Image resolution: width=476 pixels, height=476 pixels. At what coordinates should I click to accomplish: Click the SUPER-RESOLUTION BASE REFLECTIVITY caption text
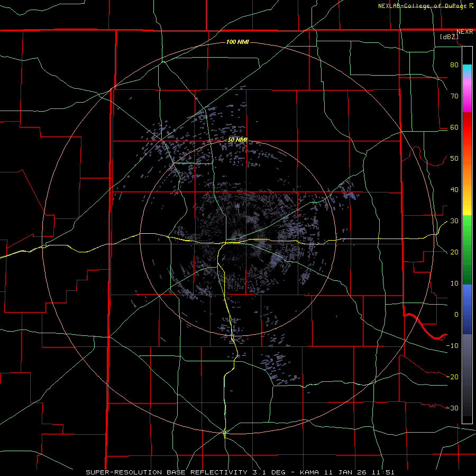pyautogui.click(x=166, y=472)
